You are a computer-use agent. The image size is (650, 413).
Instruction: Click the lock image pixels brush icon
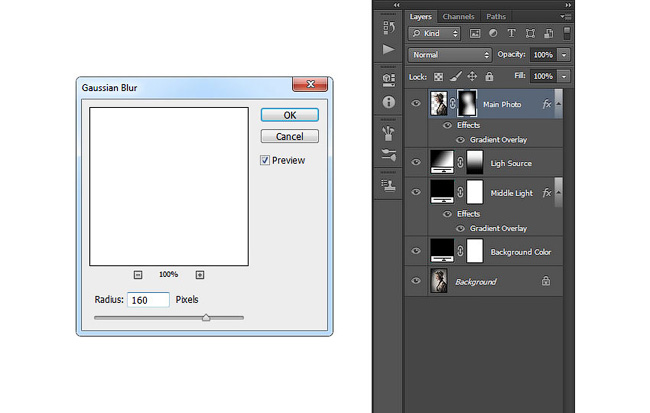point(456,76)
